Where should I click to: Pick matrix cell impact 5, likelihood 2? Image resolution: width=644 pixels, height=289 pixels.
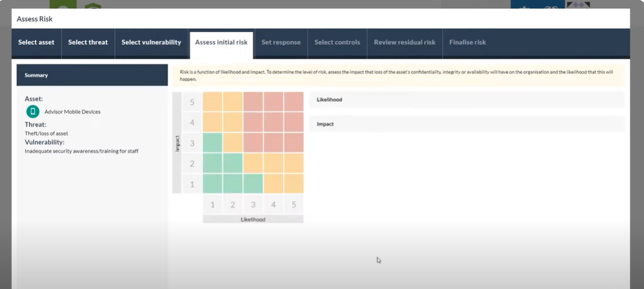point(233,102)
